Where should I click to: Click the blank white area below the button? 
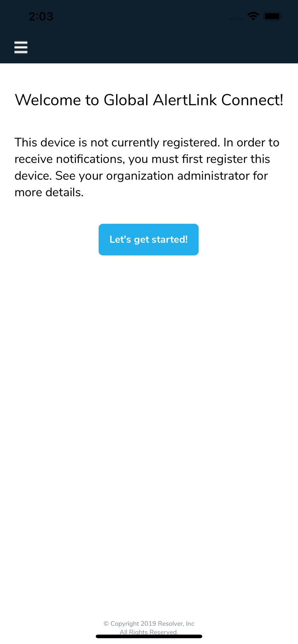tap(149, 419)
